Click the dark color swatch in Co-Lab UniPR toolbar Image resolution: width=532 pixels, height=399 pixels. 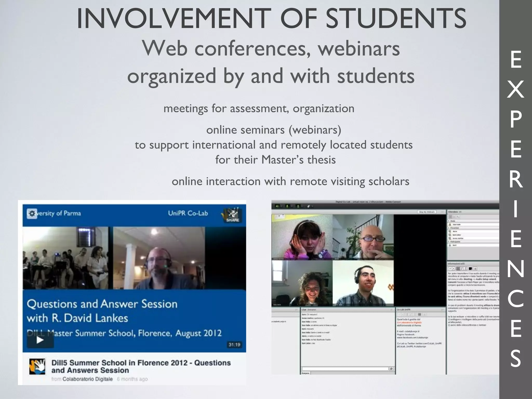[x=420, y=315]
